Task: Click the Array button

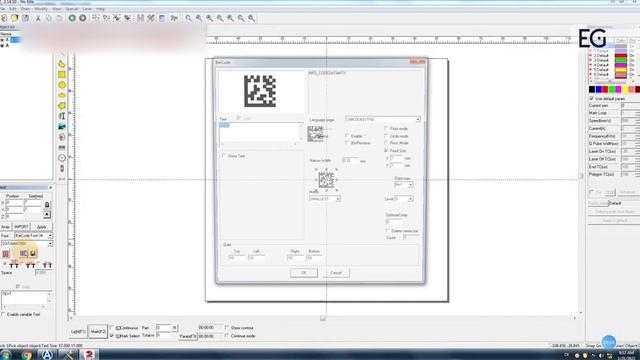Action: point(5,227)
